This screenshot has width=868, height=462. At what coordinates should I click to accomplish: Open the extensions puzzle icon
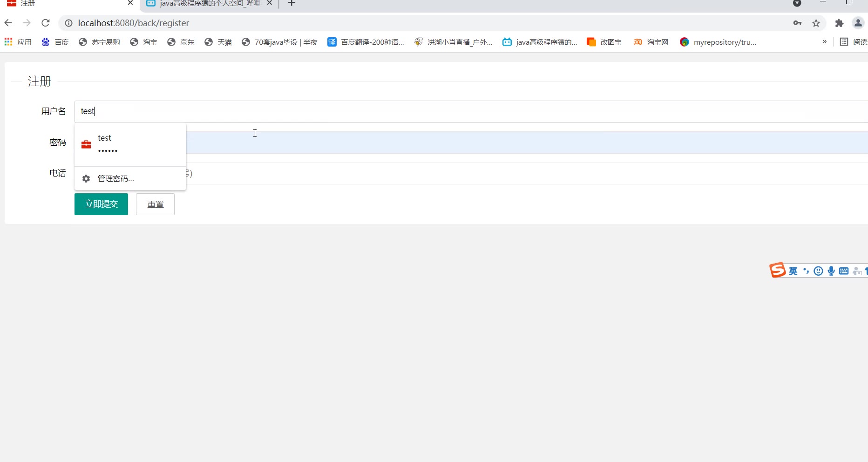[839, 23]
